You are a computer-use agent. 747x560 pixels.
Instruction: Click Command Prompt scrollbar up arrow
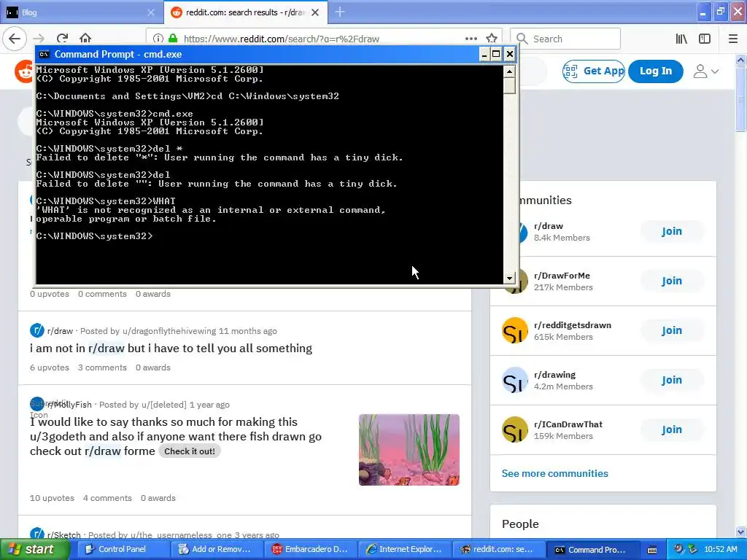[509, 71]
